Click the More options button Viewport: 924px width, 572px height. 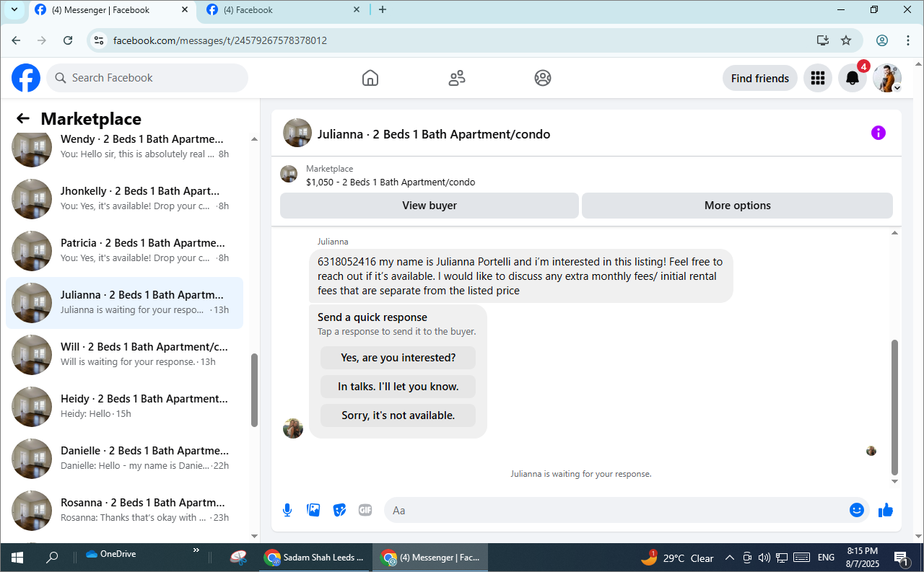(738, 206)
